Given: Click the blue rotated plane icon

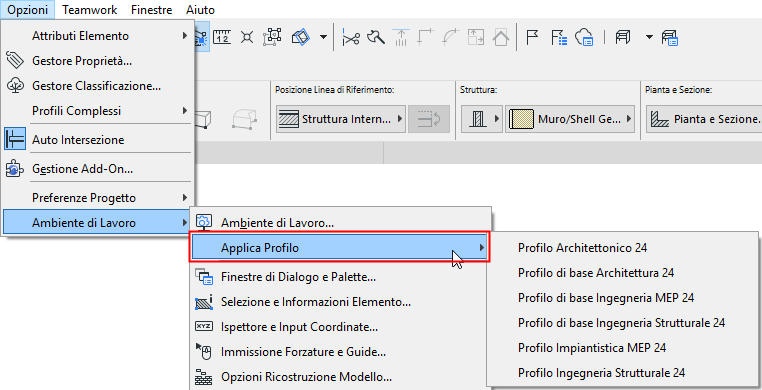Looking at the screenshot, I should tap(301, 37).
